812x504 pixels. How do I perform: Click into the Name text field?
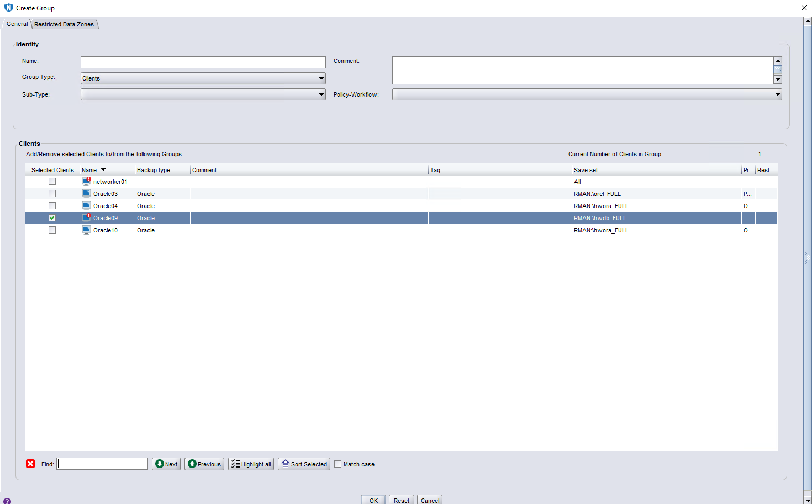click(203, 62)
